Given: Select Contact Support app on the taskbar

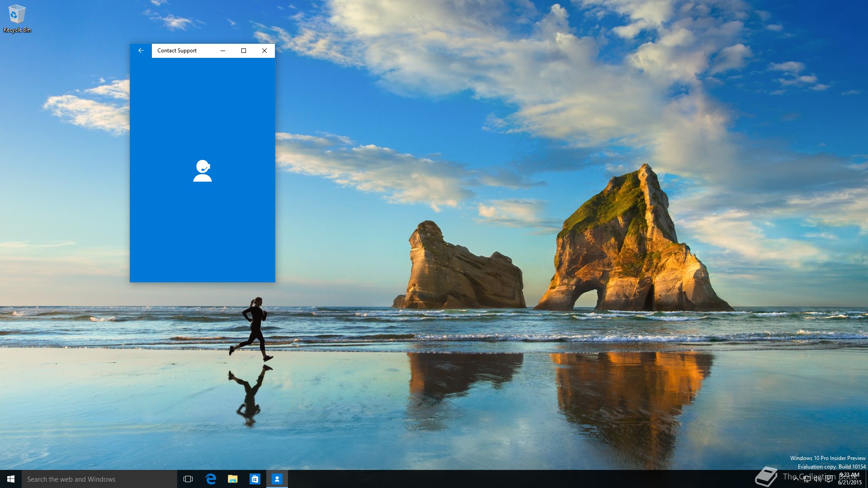Looking at the screenshot, I should click(277, 479).
